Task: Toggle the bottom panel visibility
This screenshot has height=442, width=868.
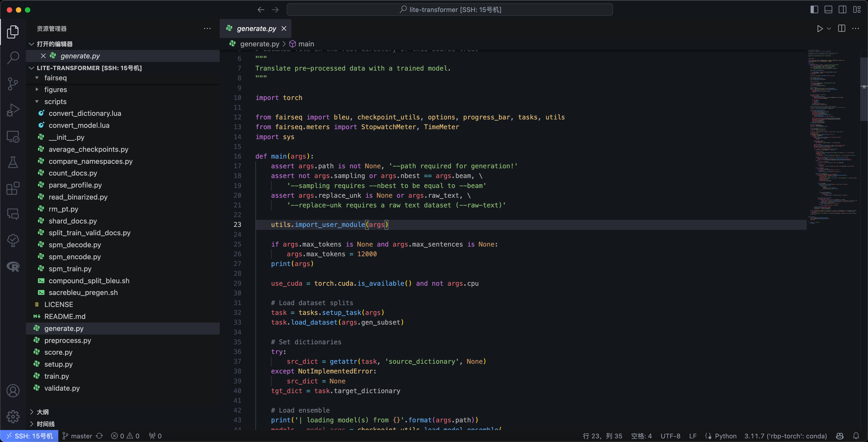Action: 828,10
